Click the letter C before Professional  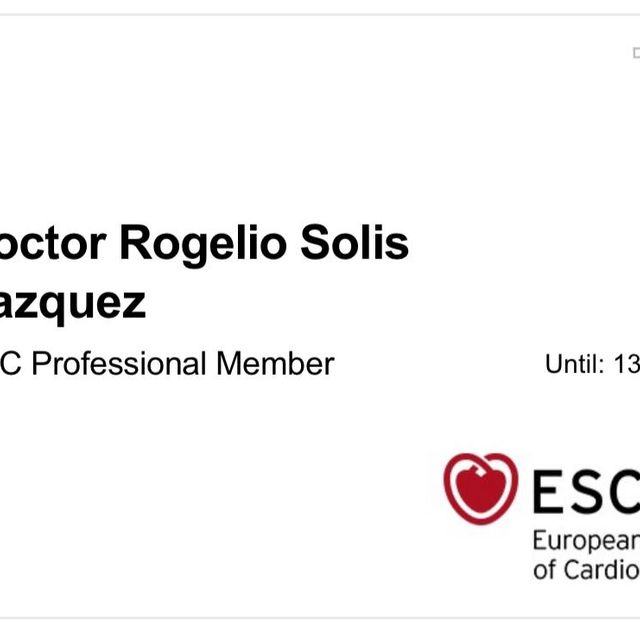pos(12,364)
